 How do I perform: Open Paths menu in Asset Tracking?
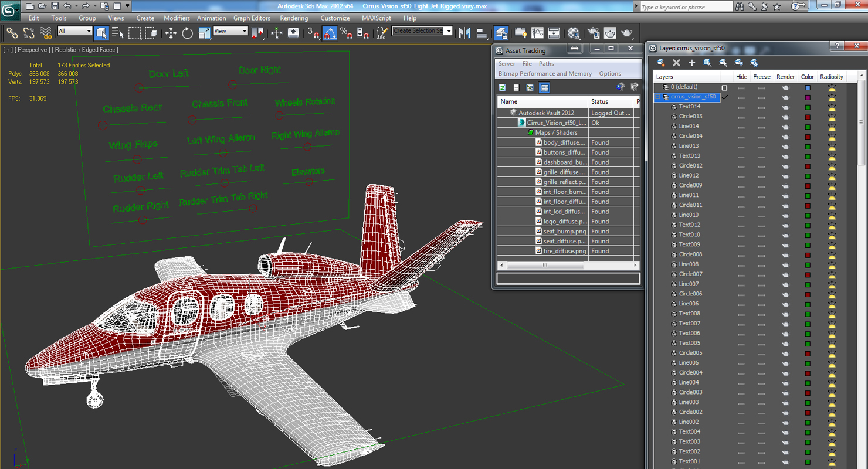tap(547, 64)
